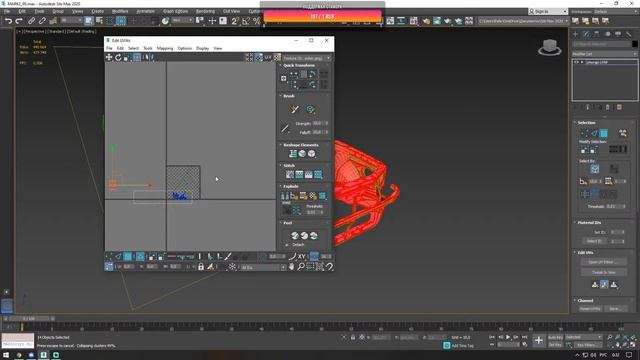Click the Select and Link icon
The height and width of the screenshot is (360, 640).
31,21
